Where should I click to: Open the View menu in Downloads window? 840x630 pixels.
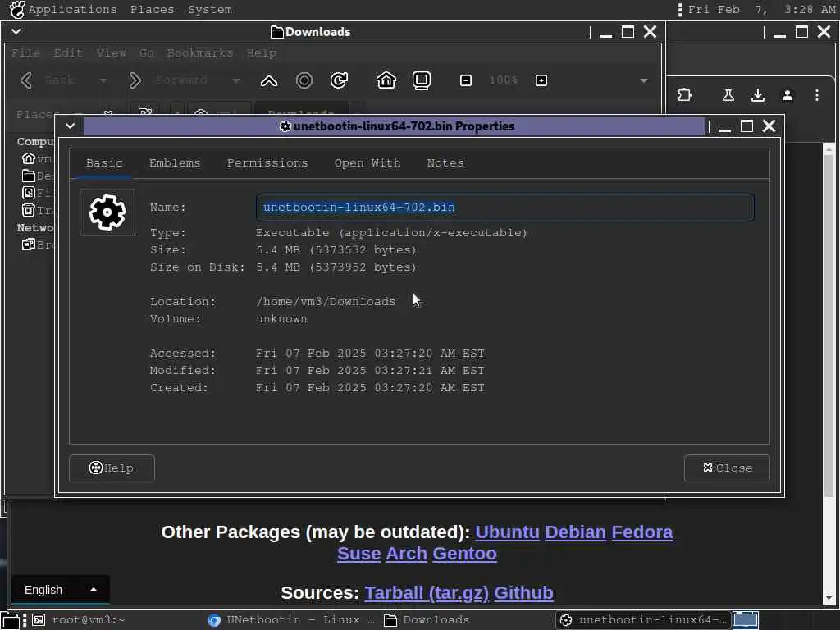point(112,53)
